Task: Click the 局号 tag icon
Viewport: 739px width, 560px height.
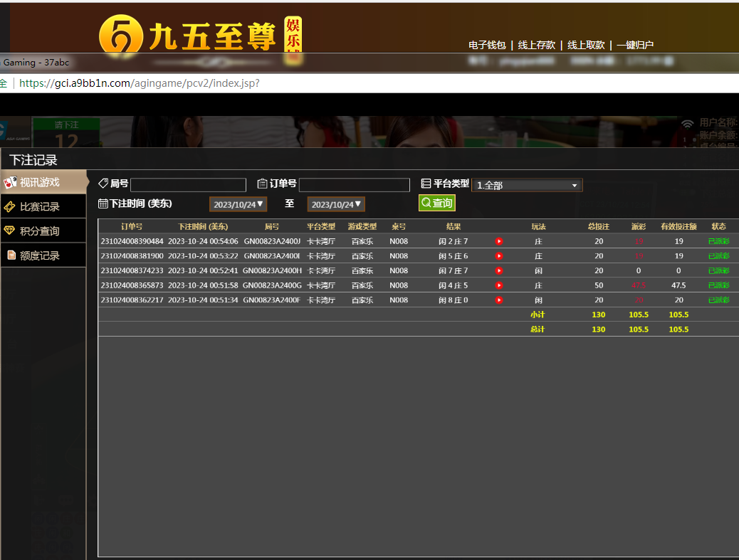Action: point(103,183)
